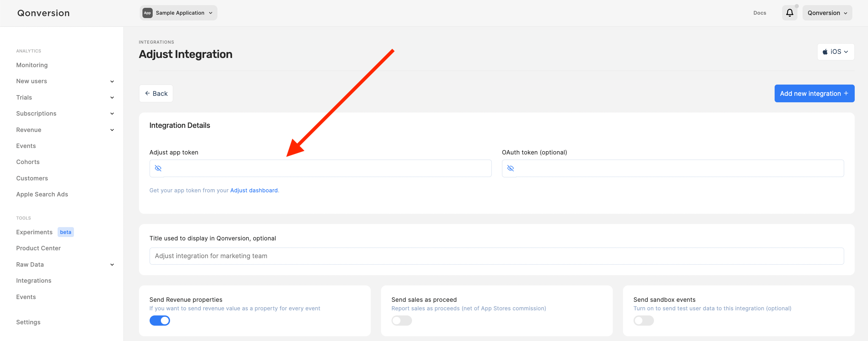Click the New users sidebar label

[32, 81]
